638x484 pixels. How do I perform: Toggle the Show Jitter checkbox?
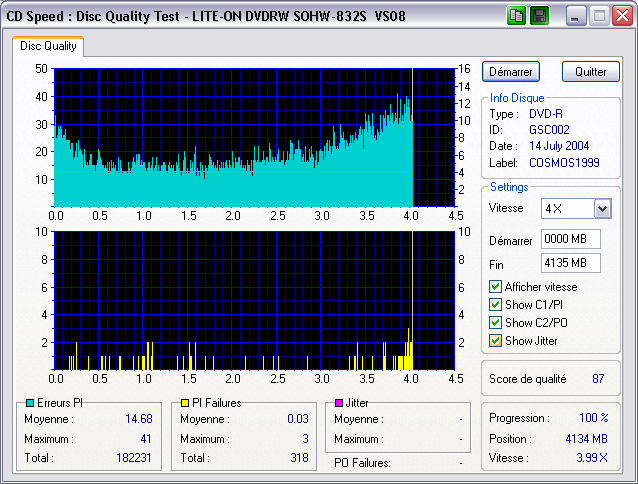pos(496,341)
